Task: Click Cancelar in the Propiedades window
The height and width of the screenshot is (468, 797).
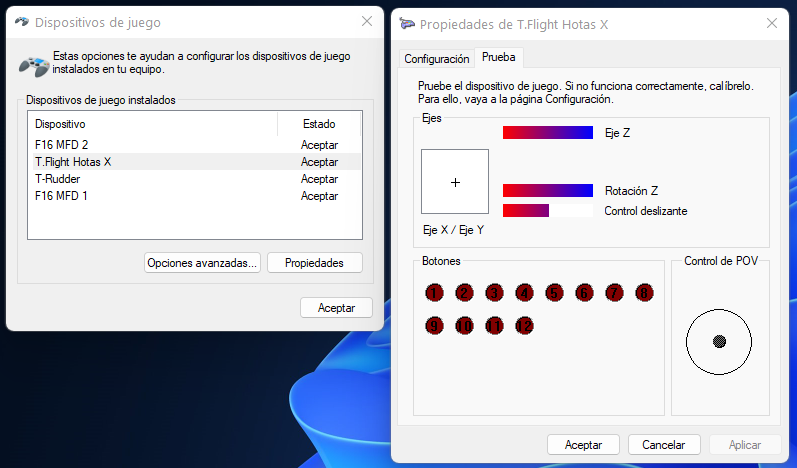Action: (x=664, y=445)
